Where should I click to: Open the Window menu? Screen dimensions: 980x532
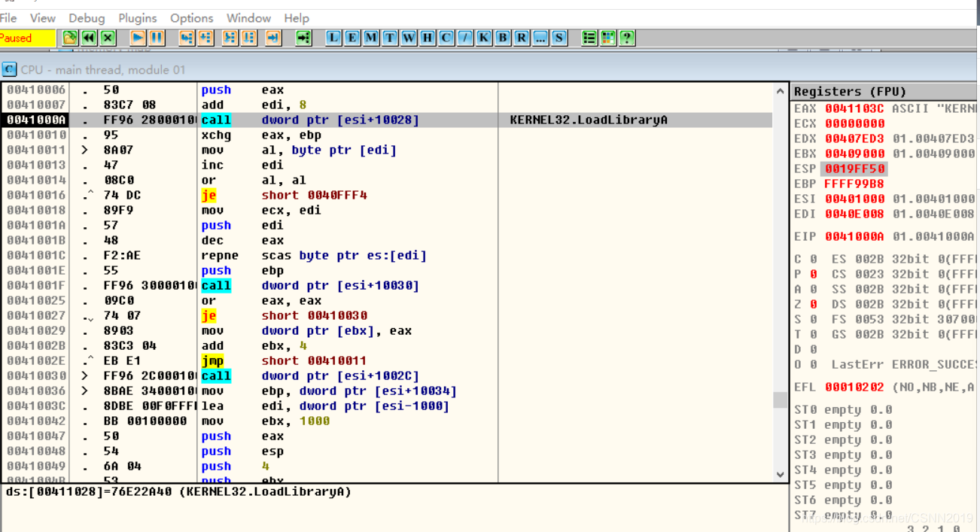click(x=248, y=18)
